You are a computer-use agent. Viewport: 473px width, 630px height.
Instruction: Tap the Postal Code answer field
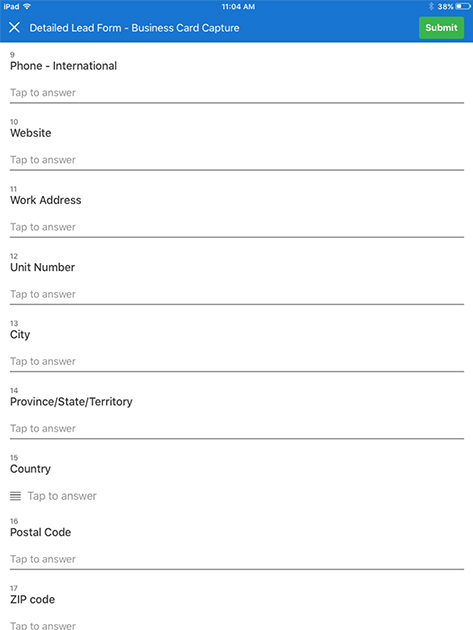(x=237, y=559)
